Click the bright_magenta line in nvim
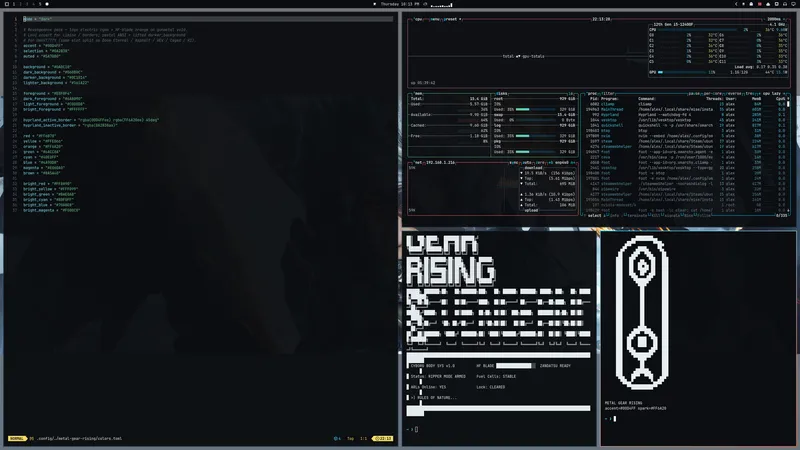800x450 pixels. [52, 210]
